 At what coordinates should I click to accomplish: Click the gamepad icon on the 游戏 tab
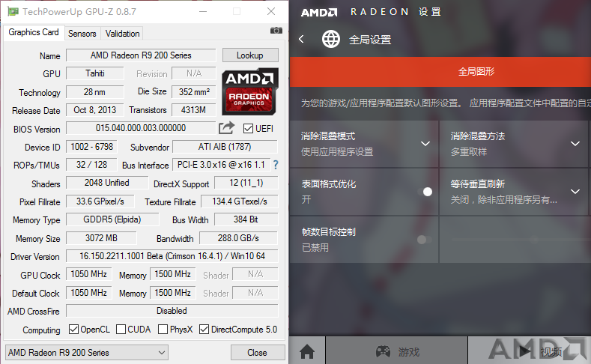pyautogui.click(x=383, y=351)
